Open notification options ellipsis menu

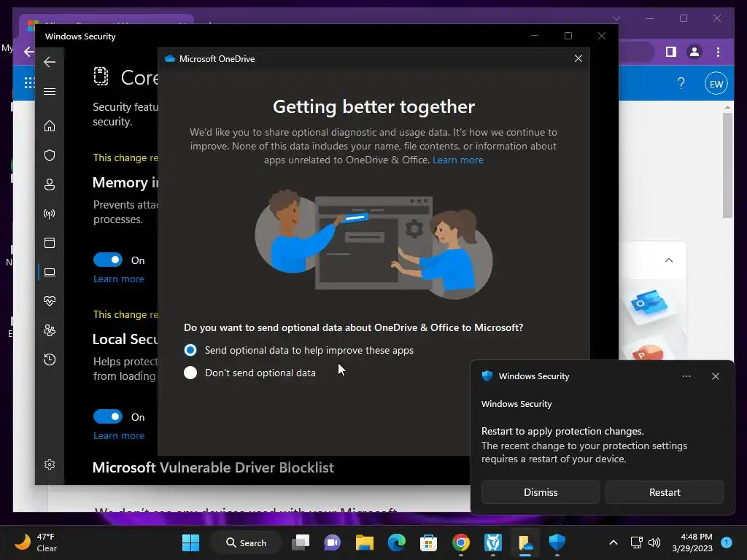686,376
